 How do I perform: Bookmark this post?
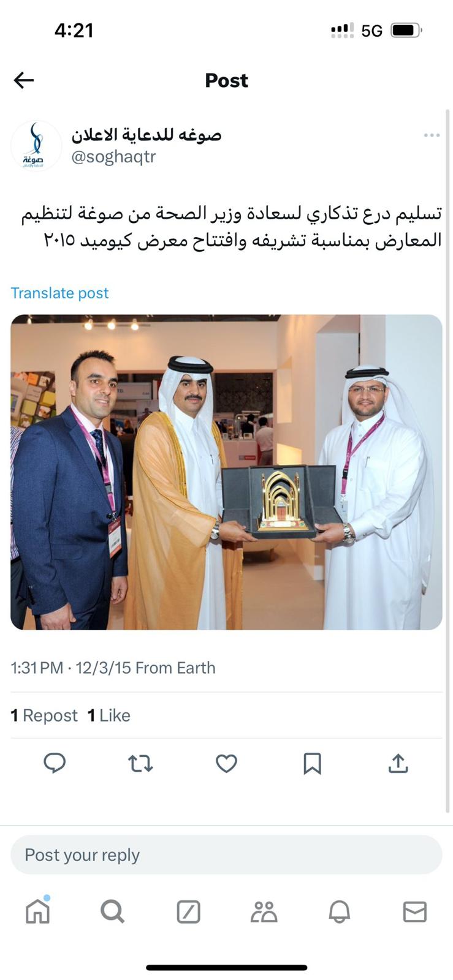pos(313,763)
